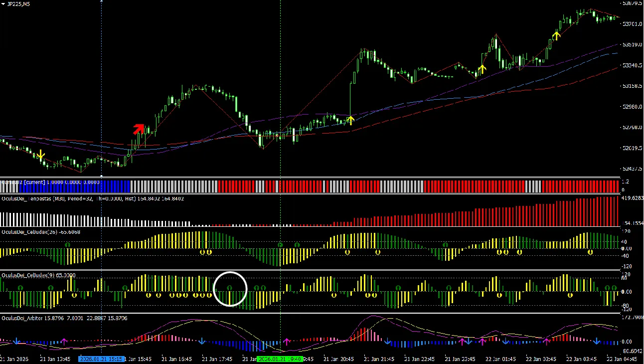The height and width of the screenshot is (364, 644).
Task: Click the blue-highlighted 2026.01.21 15:15 time label
Action: [101, 359]
